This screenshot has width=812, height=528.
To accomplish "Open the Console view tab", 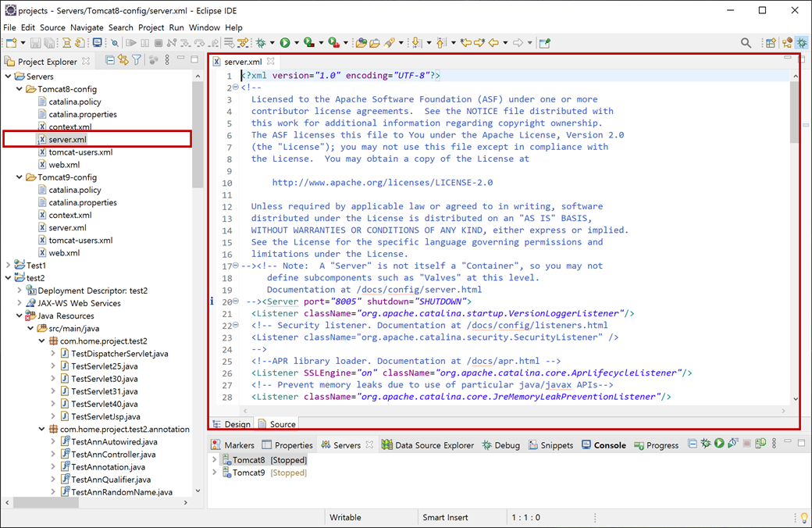I will [x=604, y=445].
